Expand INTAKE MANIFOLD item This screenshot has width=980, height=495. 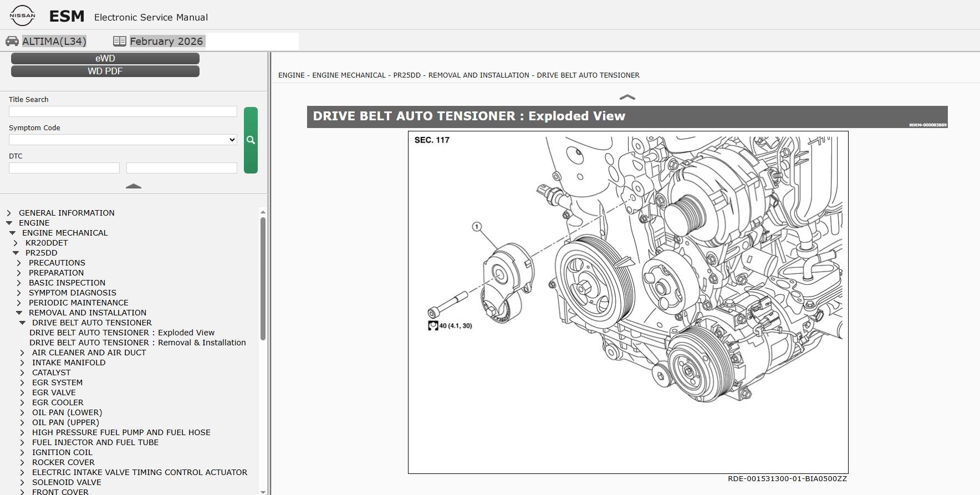[x=22, y=363]
